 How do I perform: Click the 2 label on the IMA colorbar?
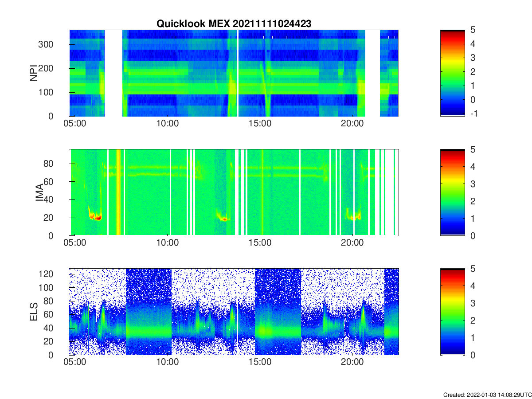473,201
